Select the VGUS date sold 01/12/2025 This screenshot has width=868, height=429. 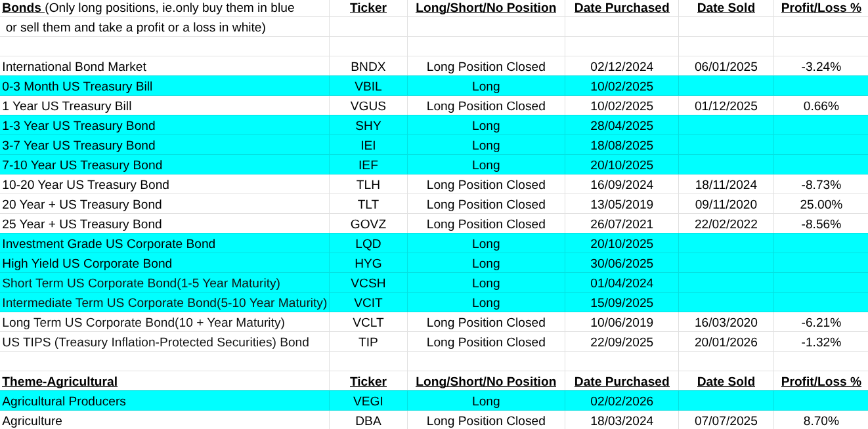tap(726, 106)
